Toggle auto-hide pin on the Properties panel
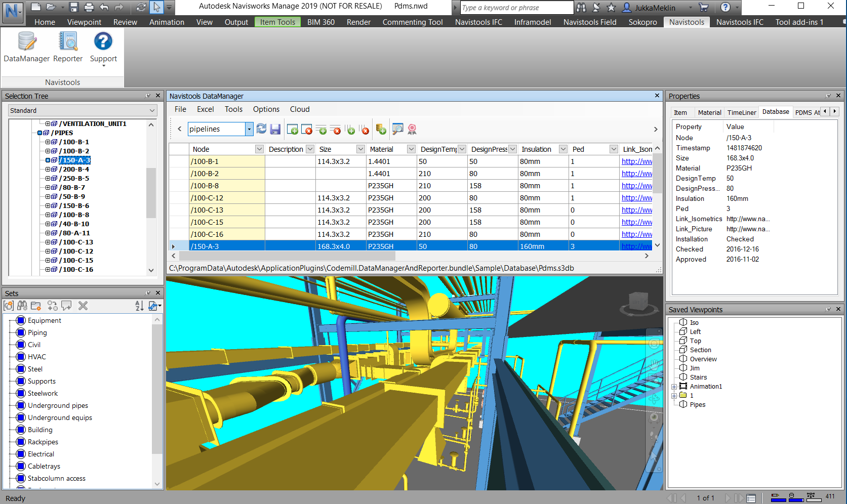 tap(828, 96)
